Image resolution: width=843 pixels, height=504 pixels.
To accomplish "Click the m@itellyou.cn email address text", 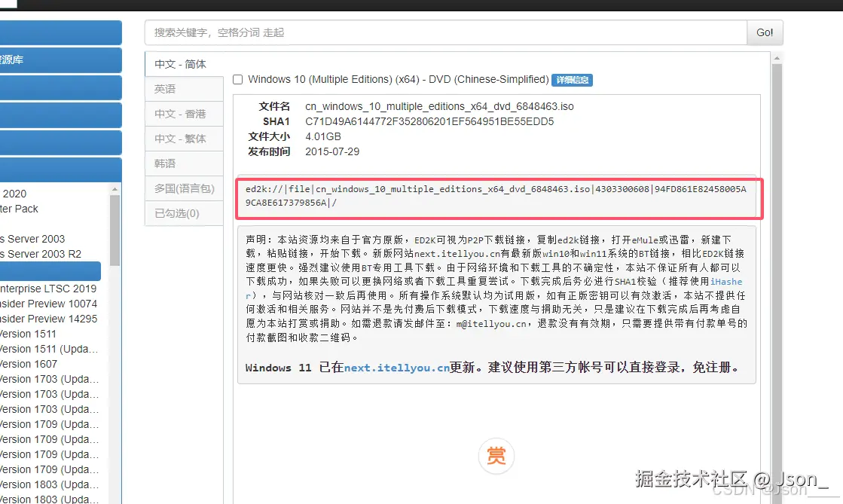I will 491,324.
